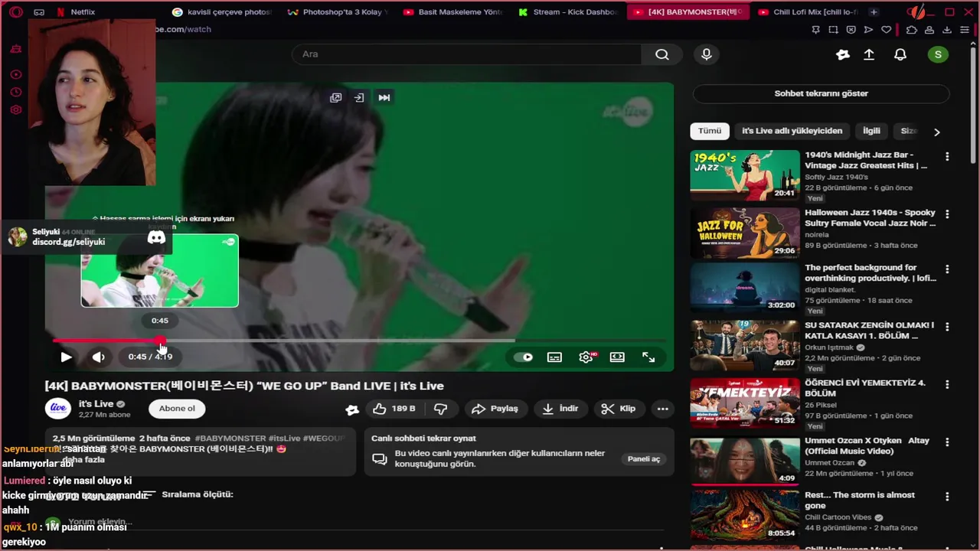Viewport: 980px width, 551px height.
Task: Create a clip with the Klip button
Action: click(619, 409)
